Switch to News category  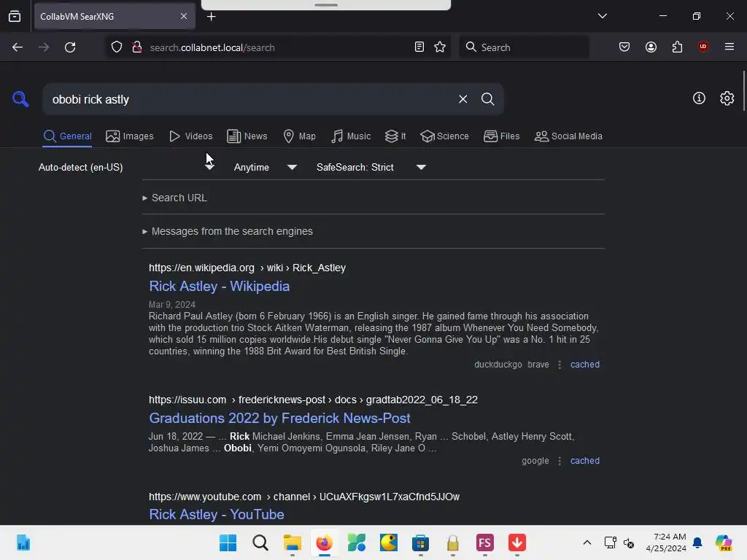[x=247, y=136]
